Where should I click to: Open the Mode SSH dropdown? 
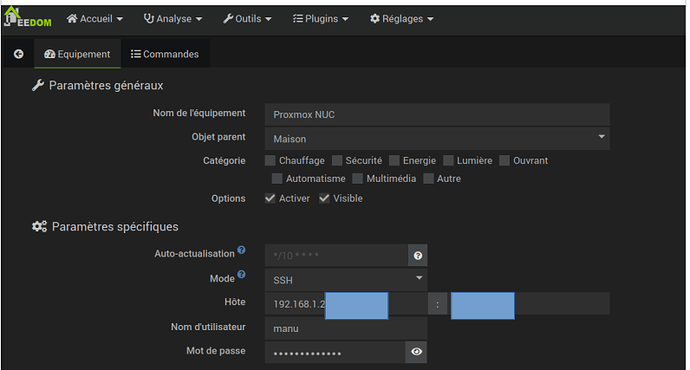346,280
